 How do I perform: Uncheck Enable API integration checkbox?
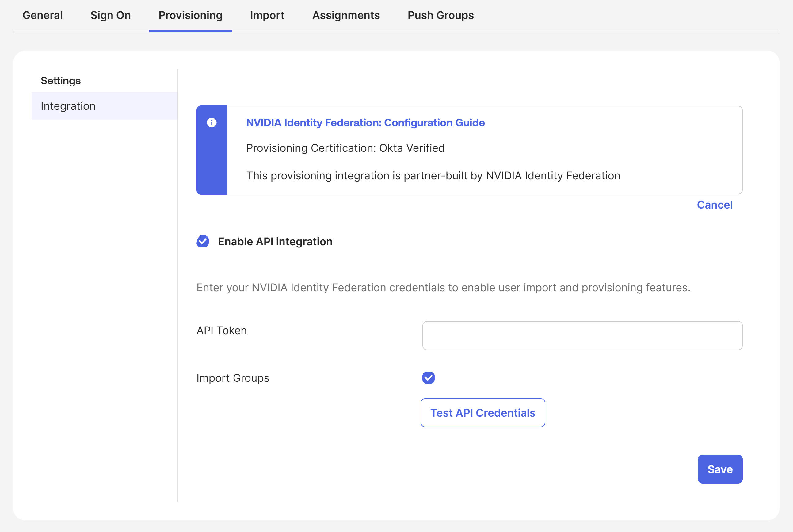(x=203, y=242)
